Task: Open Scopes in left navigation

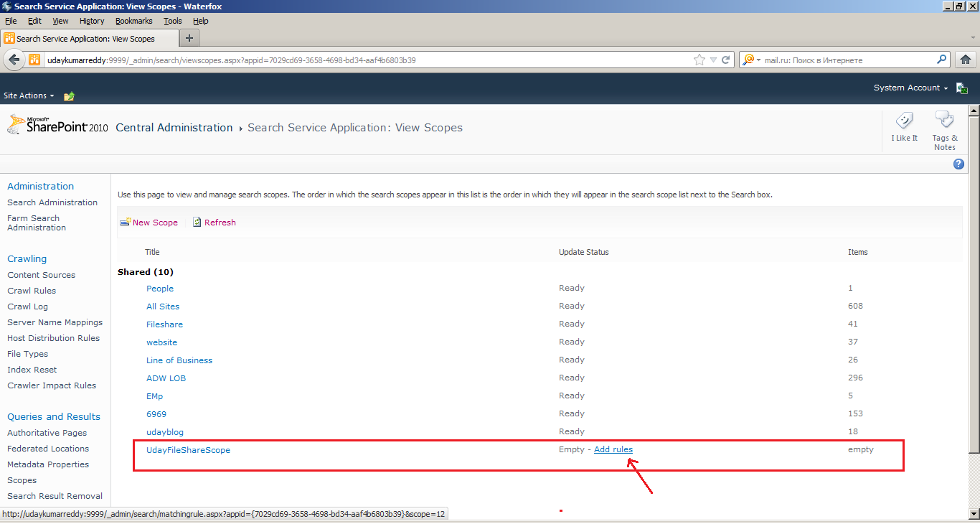Action: (x=22, y=480)
